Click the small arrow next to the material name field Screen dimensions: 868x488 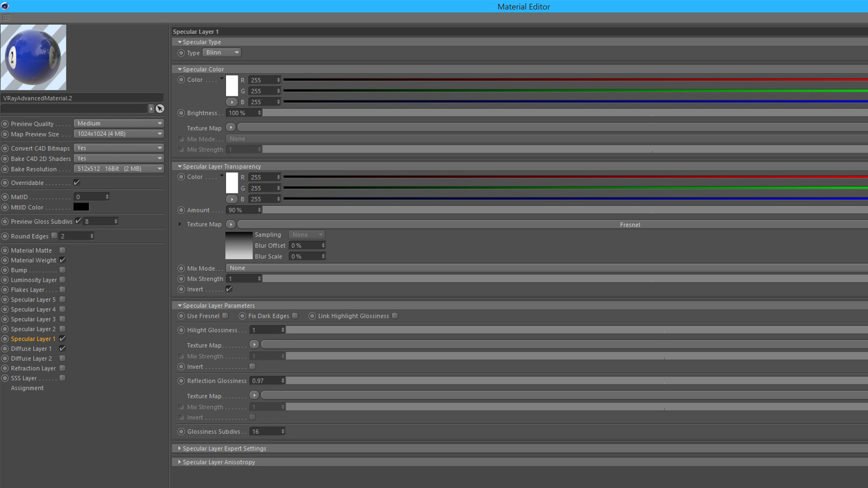[151, 109]
